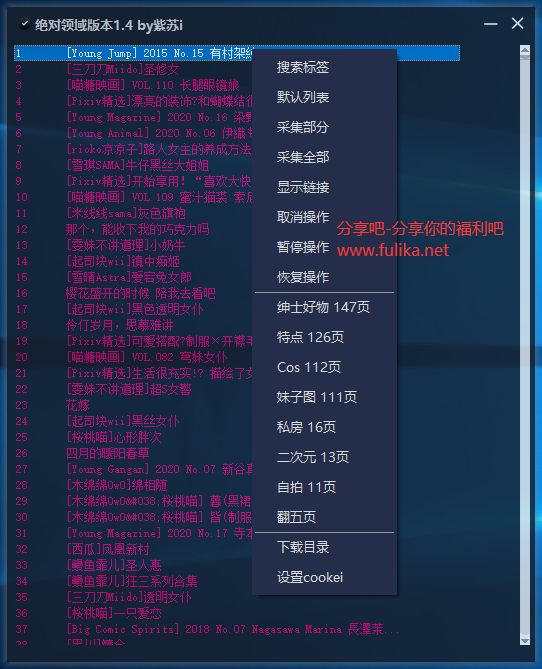Select 暂停操作 from the menu

click(x=303, y=247)
